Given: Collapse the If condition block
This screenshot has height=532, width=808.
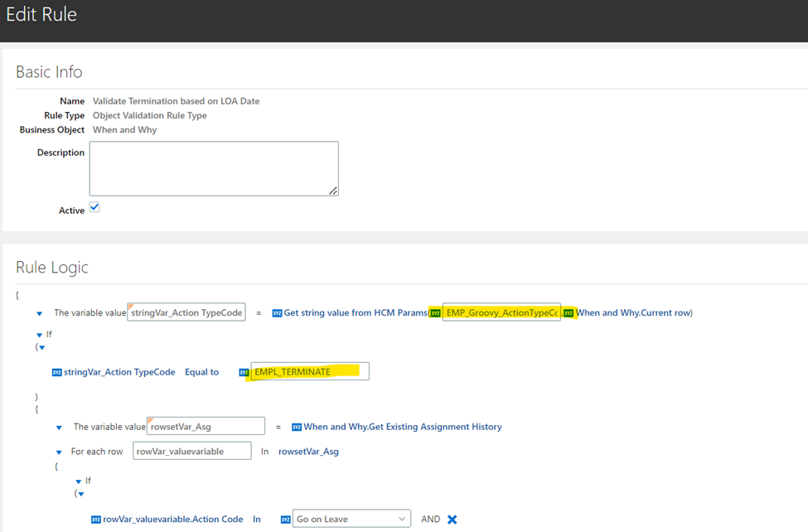Looking at the screenshot, I should click(39, 334).
